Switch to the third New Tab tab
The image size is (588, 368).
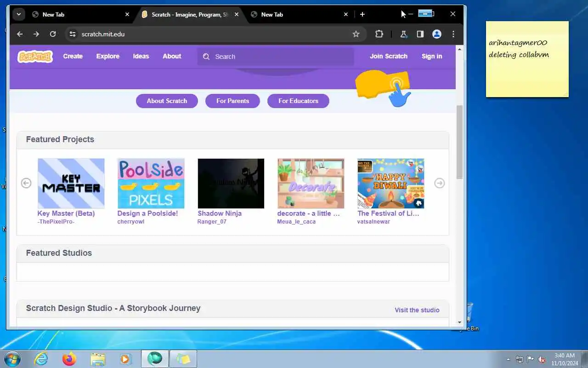[294, 14]
